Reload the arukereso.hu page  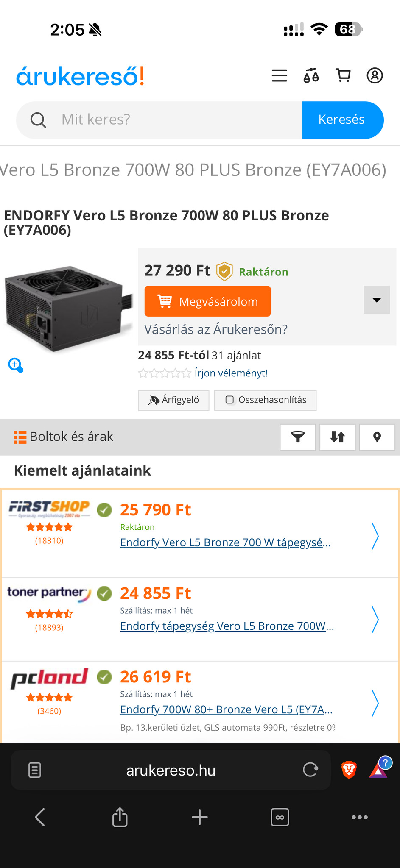click(x=310, y=770)
